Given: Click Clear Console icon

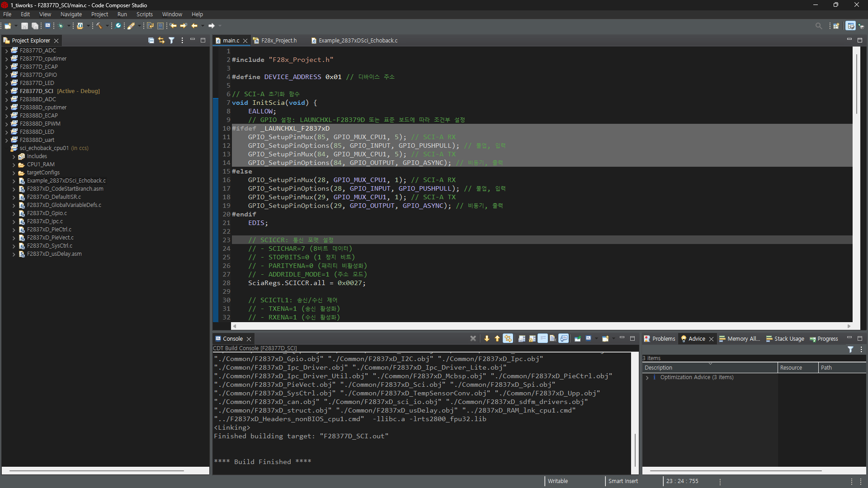Looking at the screenshot, I should coord(552,338).
